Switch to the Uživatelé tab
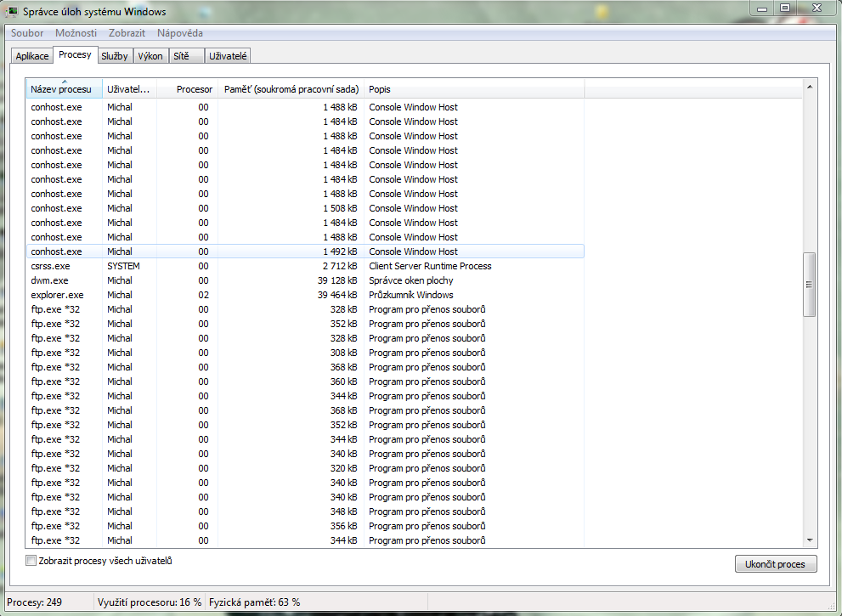The width and height of the screenshot is (842, 616). pyautogui.click(x=228, y=56)
